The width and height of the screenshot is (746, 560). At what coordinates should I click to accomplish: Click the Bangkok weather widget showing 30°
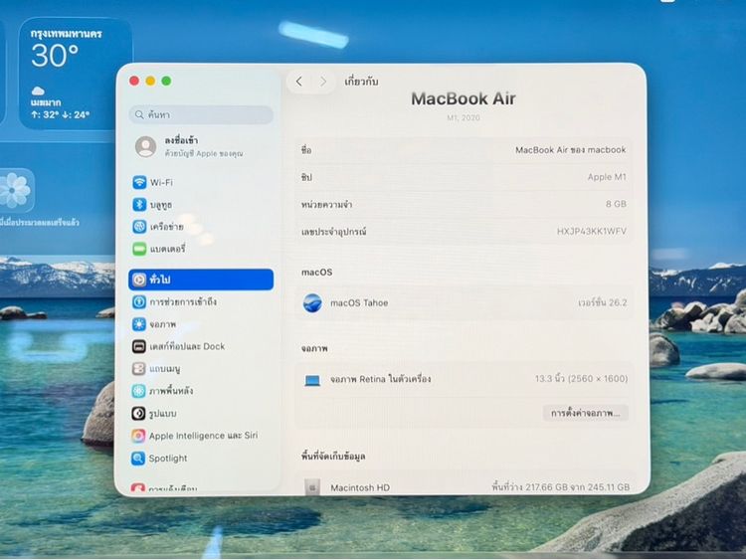point(76,75)
